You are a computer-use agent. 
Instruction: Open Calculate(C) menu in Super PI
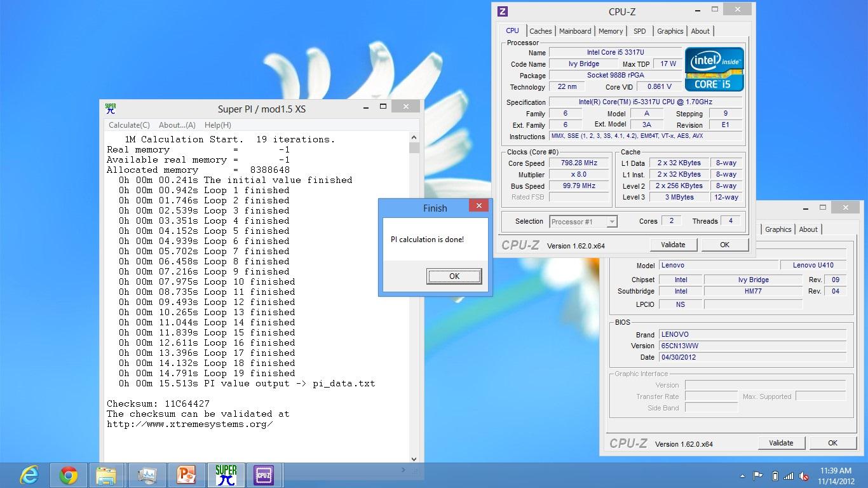click(x=129, y=125)
